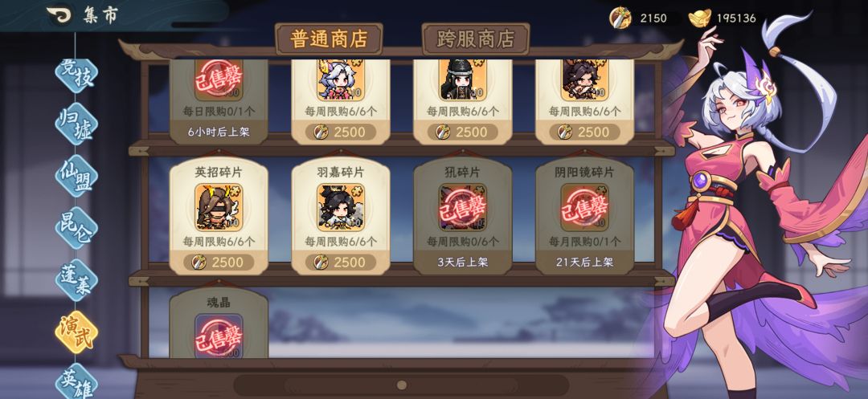868x399 pixels.
Task: Click the bottom page scroll indicator
Action: pos(402,385)
